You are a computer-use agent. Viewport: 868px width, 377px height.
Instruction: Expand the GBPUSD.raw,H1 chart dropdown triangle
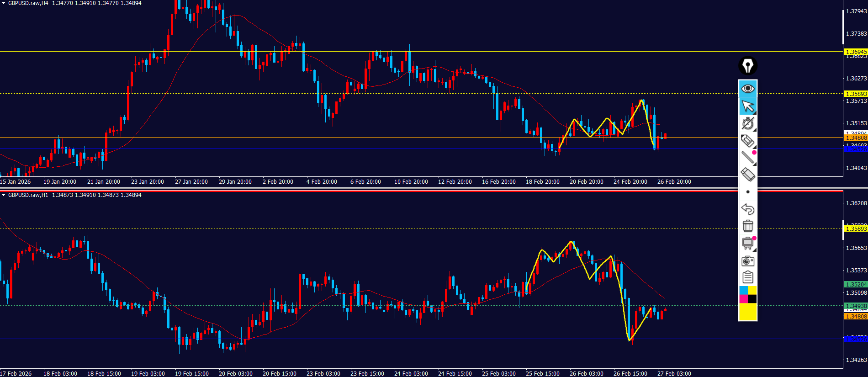[x=4, y=195]
